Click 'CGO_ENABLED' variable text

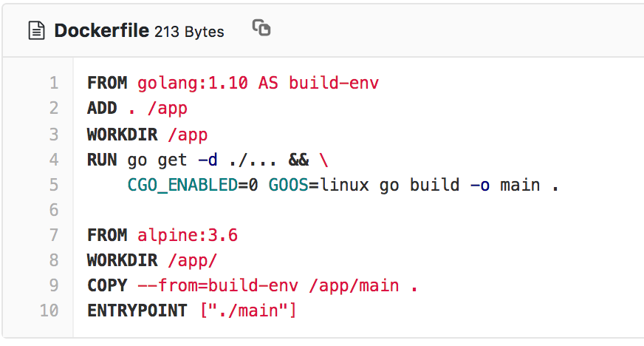(x=182, y=186)
